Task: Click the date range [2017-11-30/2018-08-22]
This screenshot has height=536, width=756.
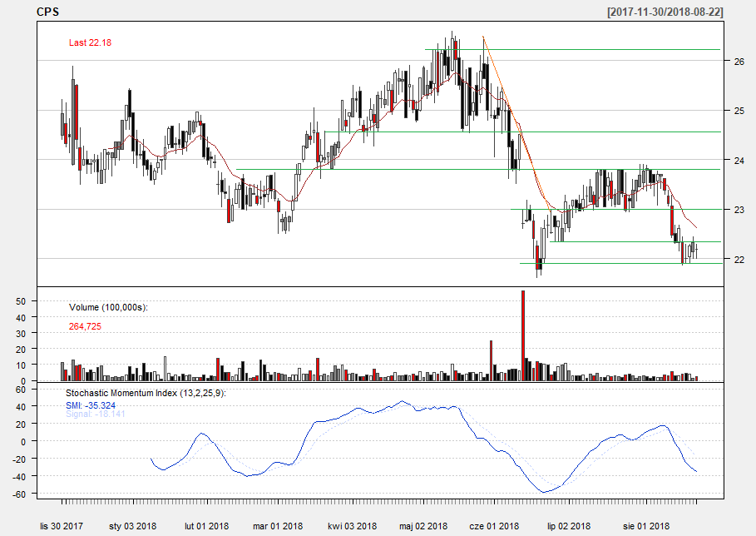Action: click(x=665, y=12)
